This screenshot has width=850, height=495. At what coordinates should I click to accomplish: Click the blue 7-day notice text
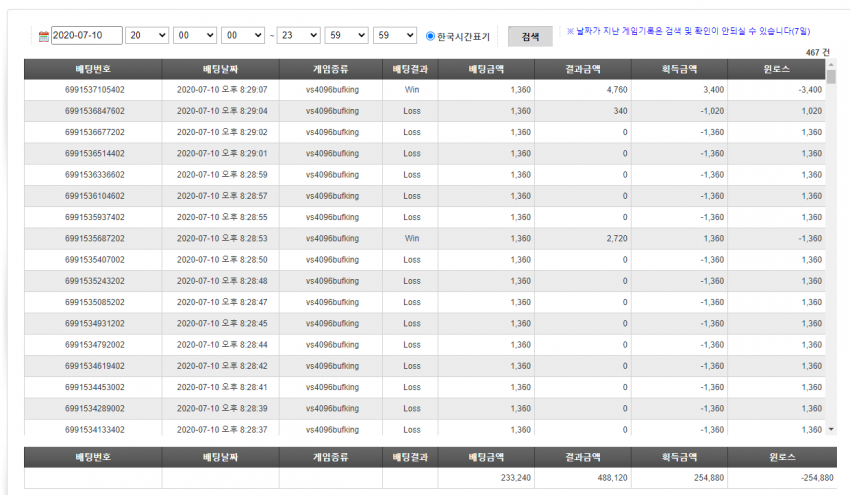(688, 31)
